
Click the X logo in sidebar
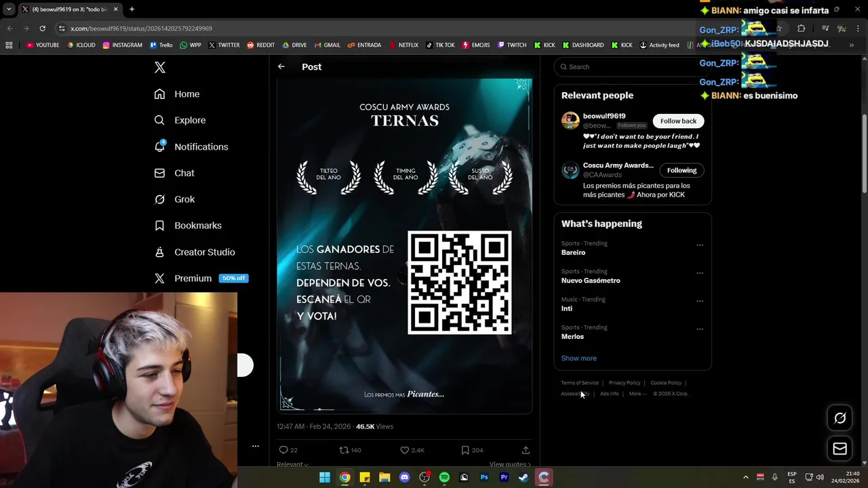(160, 67)
